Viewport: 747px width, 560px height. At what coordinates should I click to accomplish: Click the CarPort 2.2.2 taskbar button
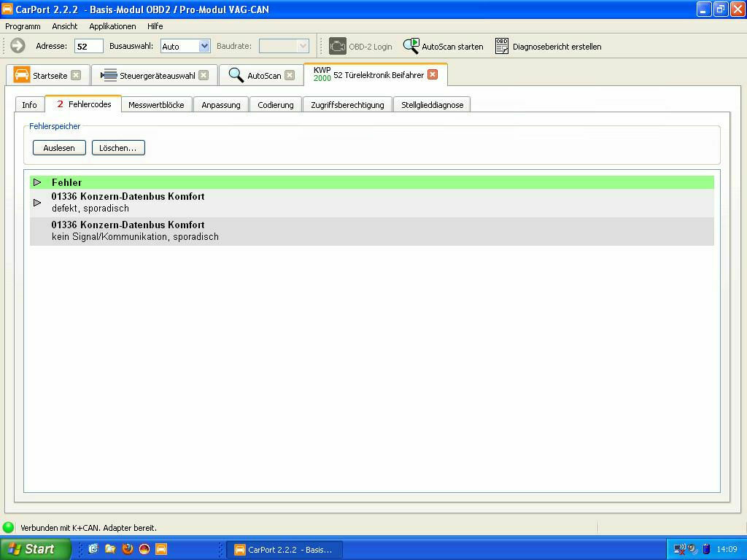click(x=284, y=550)
